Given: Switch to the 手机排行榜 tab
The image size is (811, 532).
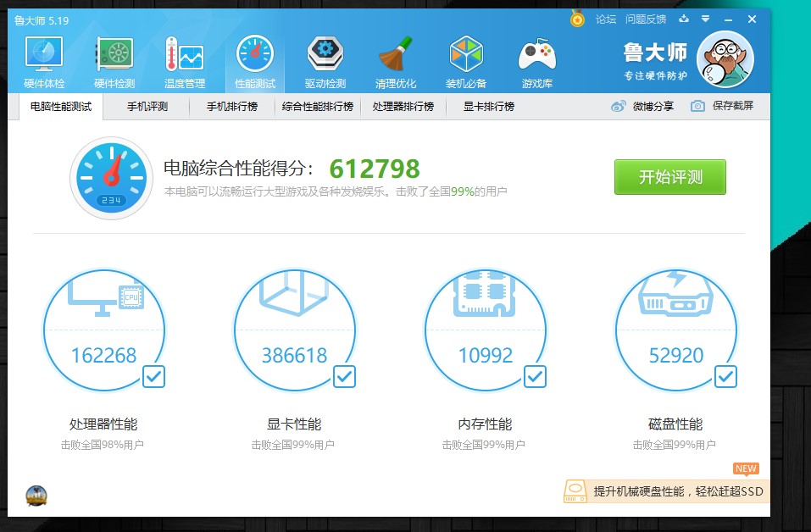Looking at the screenshot, I should click(x=232, y=107).
